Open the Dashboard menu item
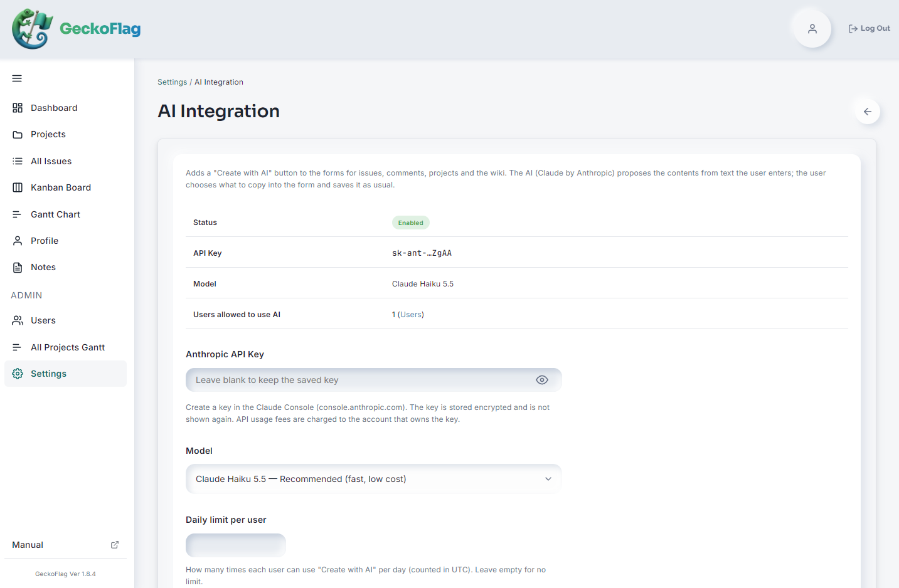Viewport: 899px width, 588px height. point(54,108)
